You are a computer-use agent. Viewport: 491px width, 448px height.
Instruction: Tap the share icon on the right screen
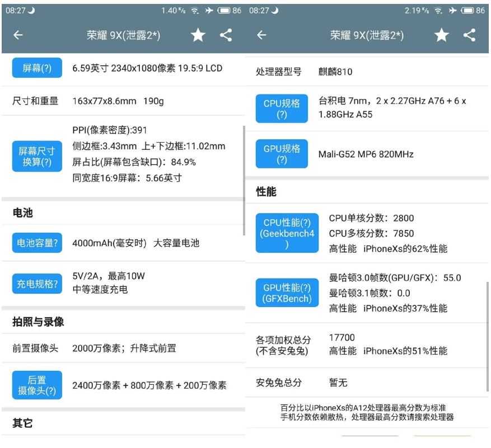(470, 35)
